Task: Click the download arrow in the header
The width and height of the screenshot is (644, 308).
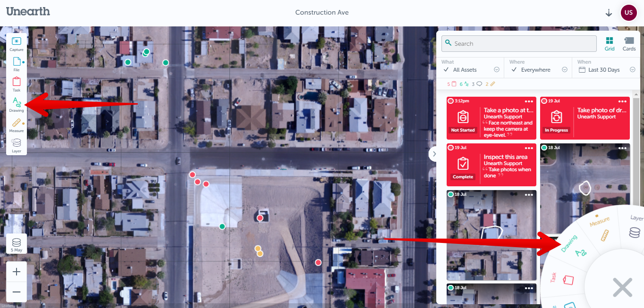Action: tap(609, 13)
